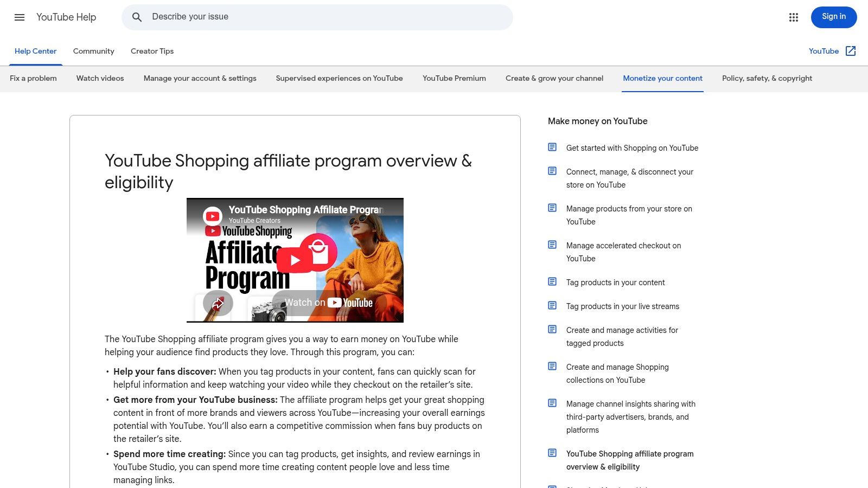Viewport: 868px width, 488px height.
Task: Click article icon beside affiliate program overview
Action: click(552, 453)
